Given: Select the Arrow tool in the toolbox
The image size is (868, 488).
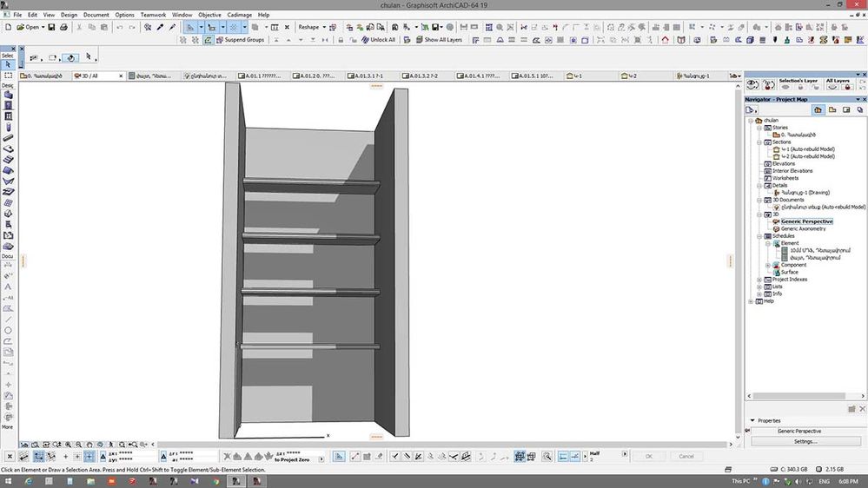Looking at the screenshot, I should pyautogui.click(x=8, y=64).
